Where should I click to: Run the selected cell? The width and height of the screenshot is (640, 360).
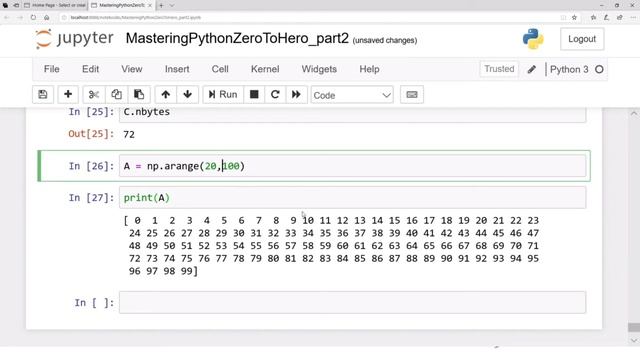pos(223,95)
